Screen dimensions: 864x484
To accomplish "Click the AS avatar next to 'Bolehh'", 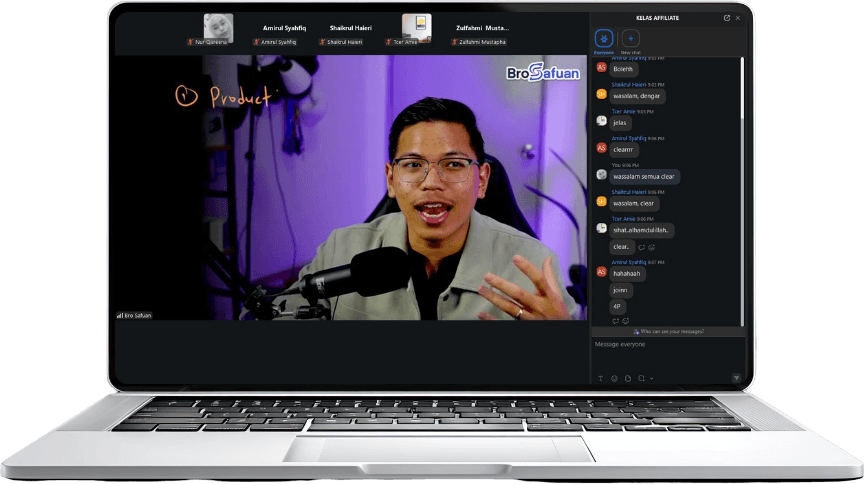I will (x=601, y=67).
